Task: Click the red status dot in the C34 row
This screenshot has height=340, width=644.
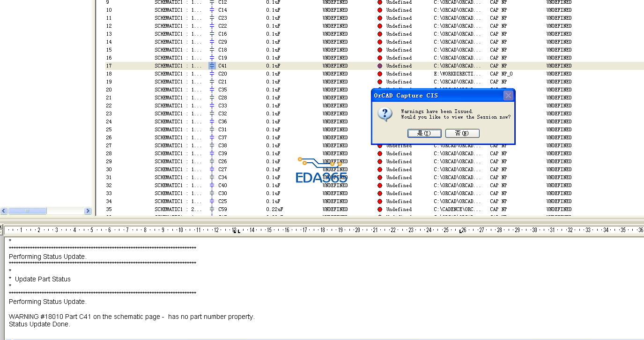Action: (380, 177)
